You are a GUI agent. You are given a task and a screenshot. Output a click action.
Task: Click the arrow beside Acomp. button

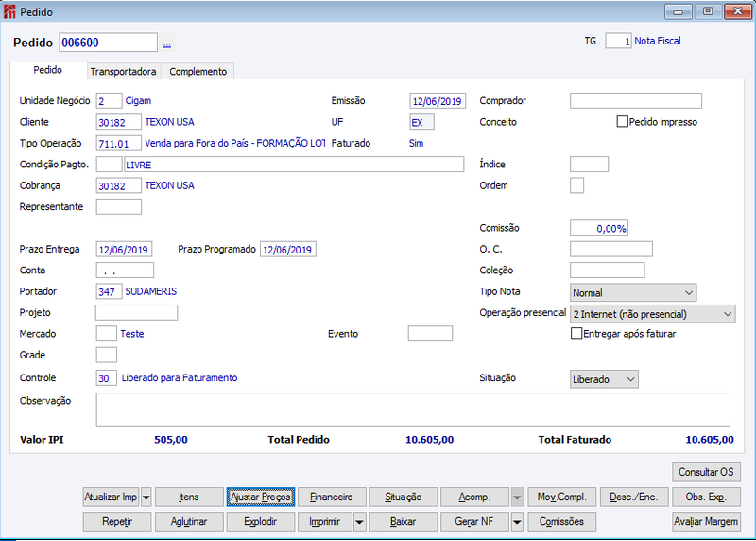point(517,497)
